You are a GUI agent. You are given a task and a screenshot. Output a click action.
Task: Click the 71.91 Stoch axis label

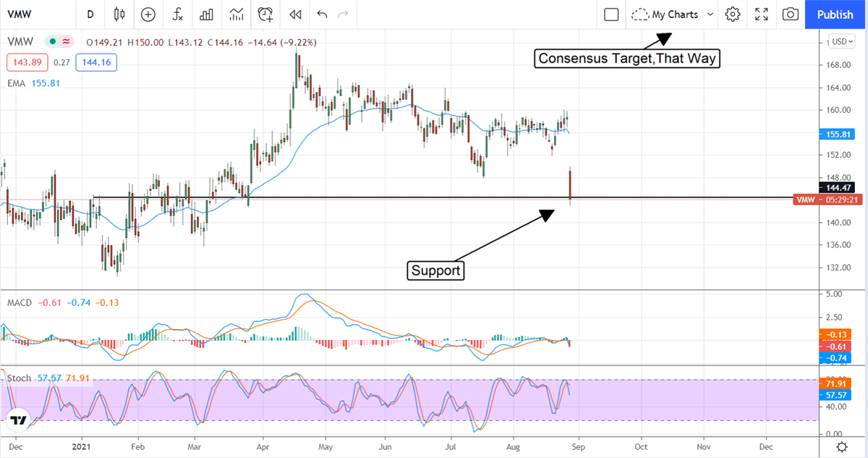pos(835,383)
